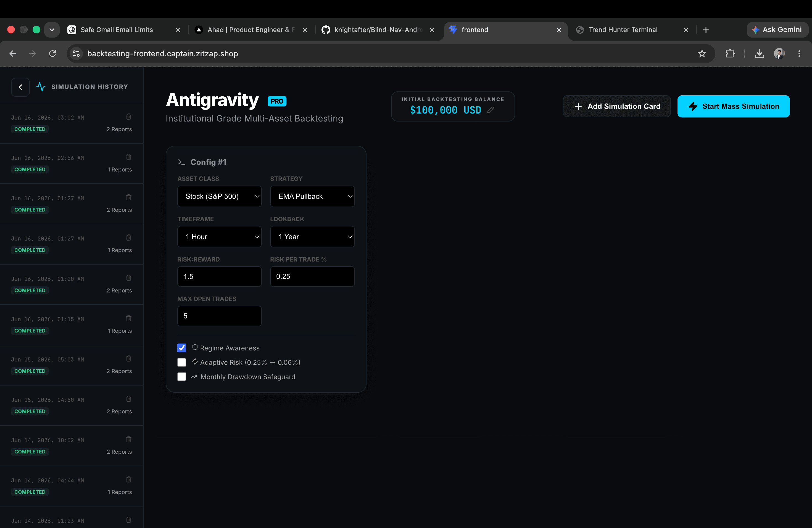Collapse the Simulation History sidebar
The width and height of the screenshot is (812, 528).
point(20,87)
